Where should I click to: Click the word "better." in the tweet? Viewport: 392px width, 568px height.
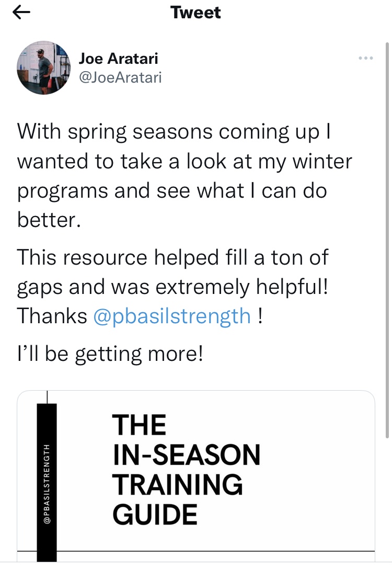point(49,221)
